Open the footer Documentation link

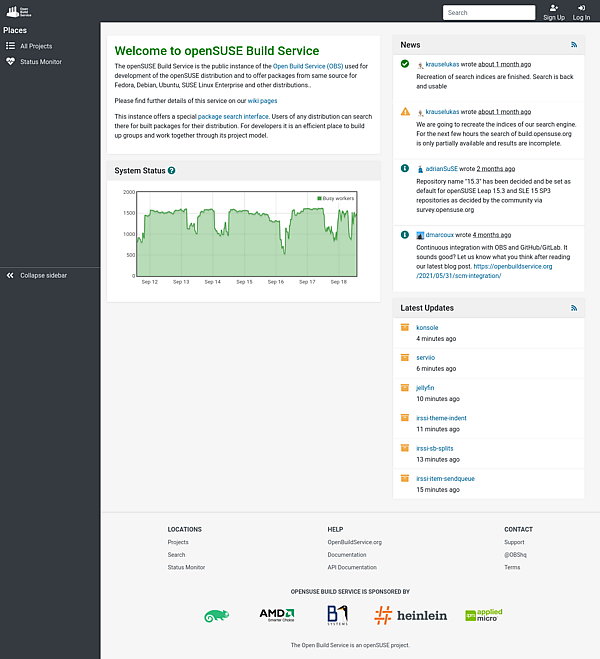[x=347, y=555]
